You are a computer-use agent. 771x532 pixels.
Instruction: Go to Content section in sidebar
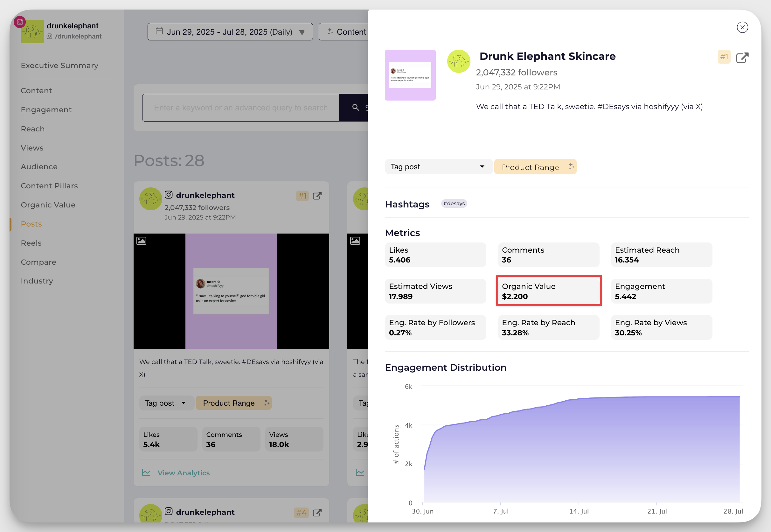[x=36, y=91]
